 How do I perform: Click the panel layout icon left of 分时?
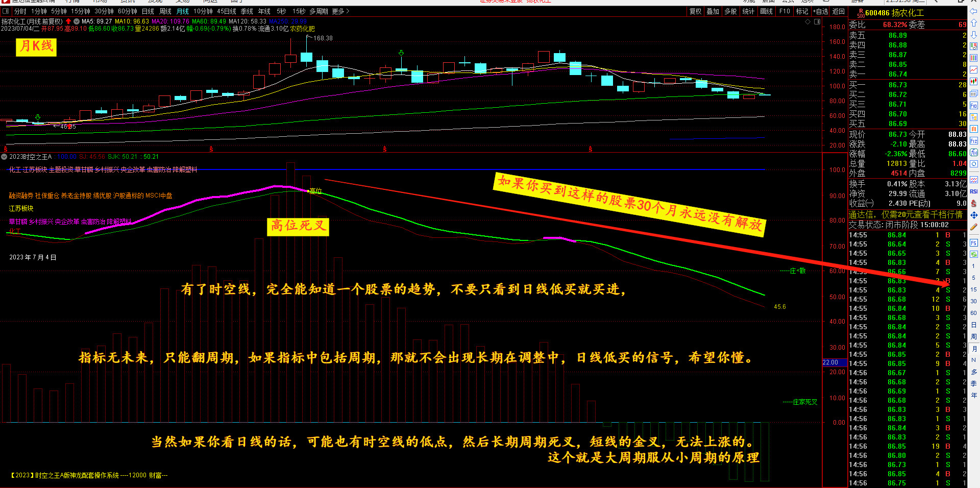(6, 11)
